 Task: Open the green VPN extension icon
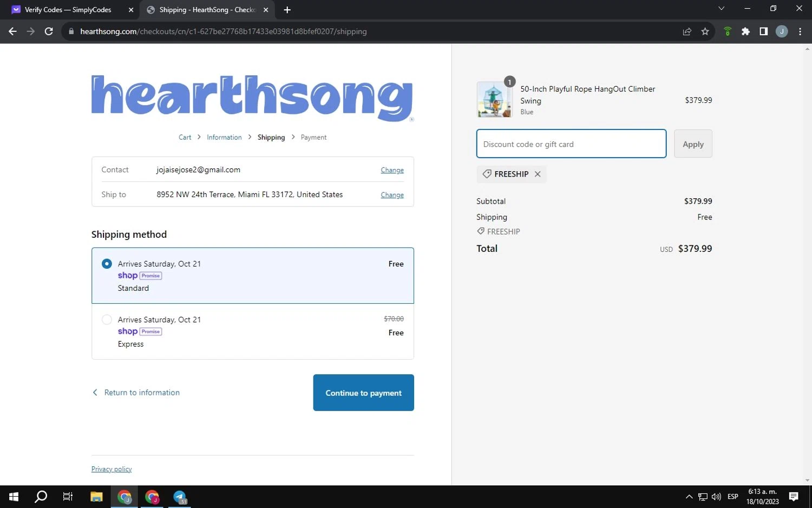[x=728, y=31]
